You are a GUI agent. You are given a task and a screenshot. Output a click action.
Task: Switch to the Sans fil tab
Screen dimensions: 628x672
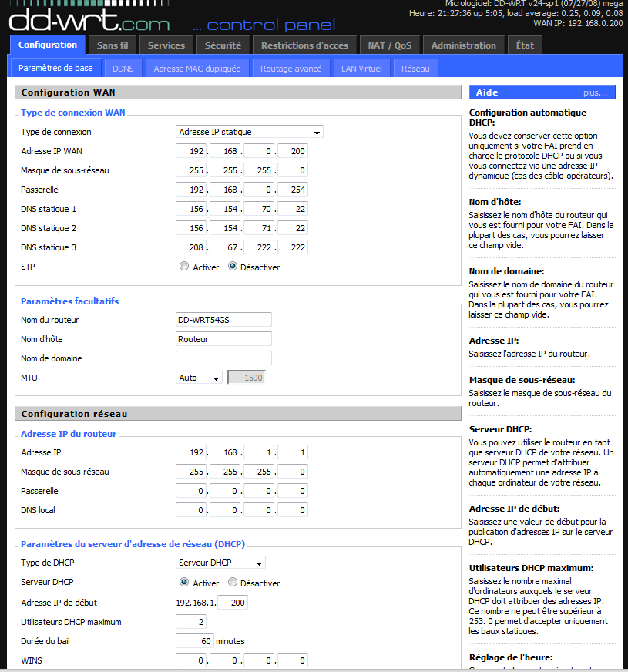coord(113,45)
